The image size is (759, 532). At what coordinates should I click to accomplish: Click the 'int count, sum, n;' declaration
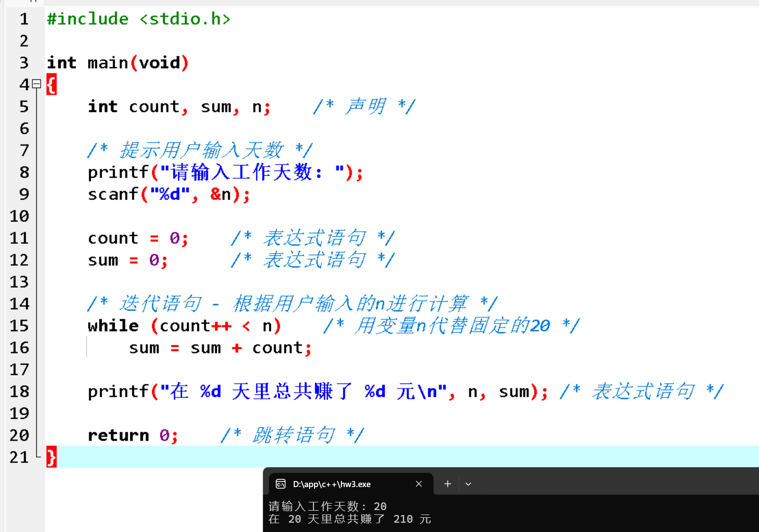tap(179, 107)
